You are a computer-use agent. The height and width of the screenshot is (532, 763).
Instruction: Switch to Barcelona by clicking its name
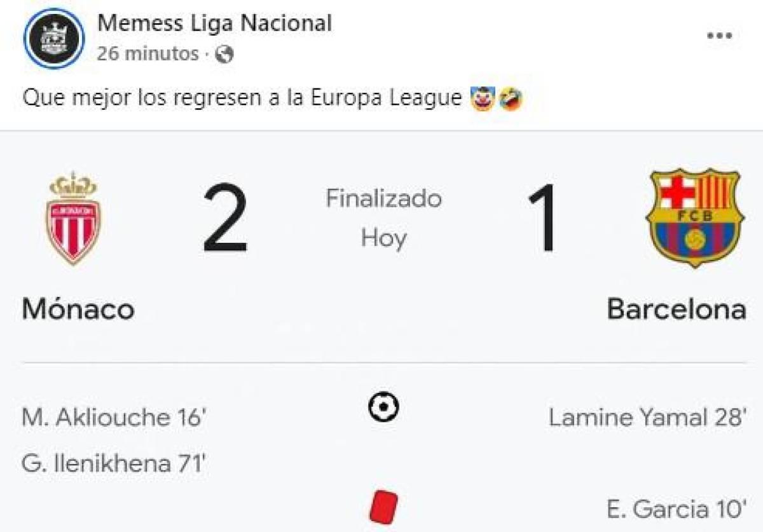click(x=678, y=311)
